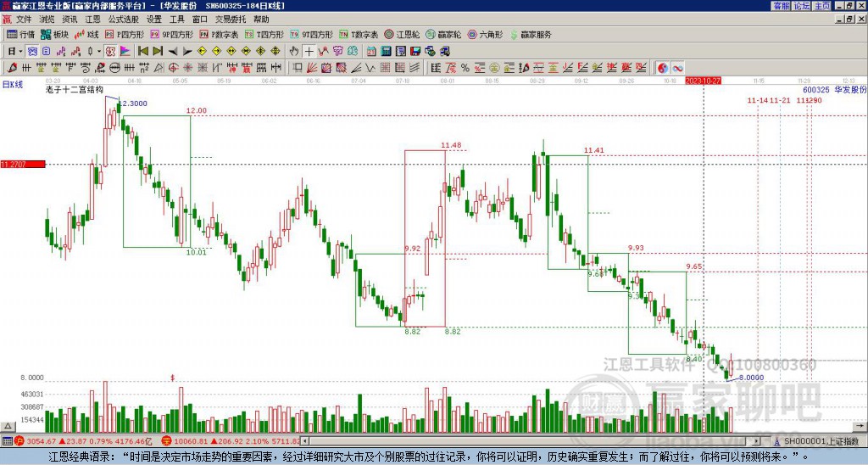Open the 六角形 hexagon tool

point(486,34)
